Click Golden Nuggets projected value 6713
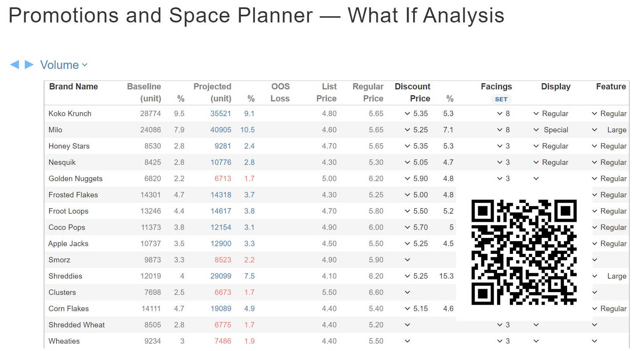The height and width of the screenshot is (351, 644). 223,178
